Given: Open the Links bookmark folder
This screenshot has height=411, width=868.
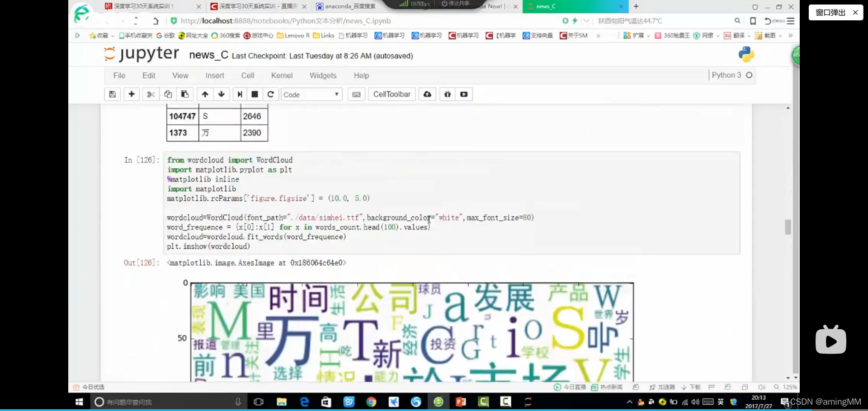Looking at the screenshot, I should coord(324,36).
